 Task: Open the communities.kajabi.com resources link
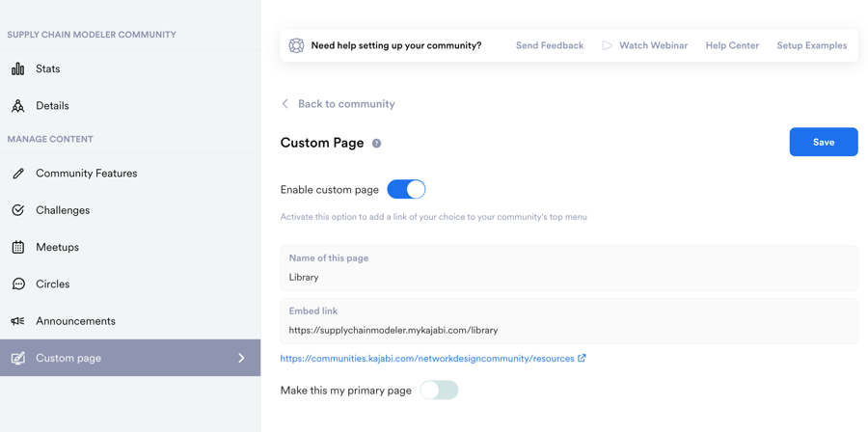point(427,359)
